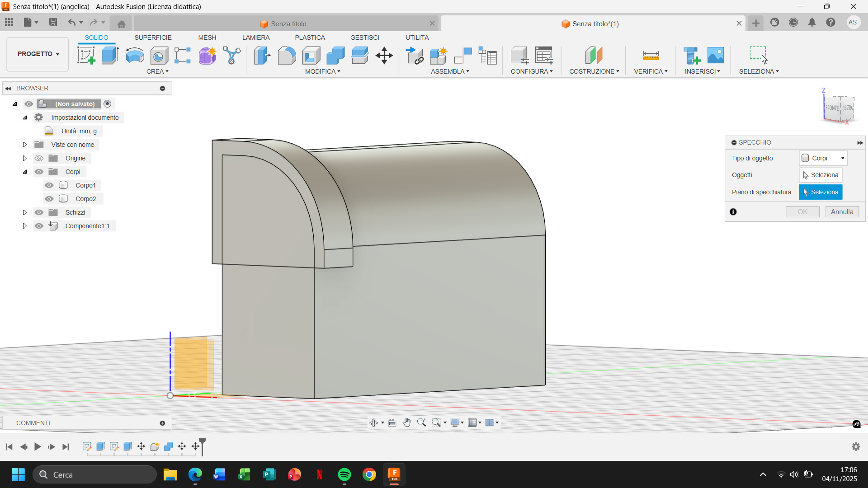Image resolution: width=868 pixels, height=488 pixels.
Task: Click the Fillet tool icon
Action: coord(287,56)
